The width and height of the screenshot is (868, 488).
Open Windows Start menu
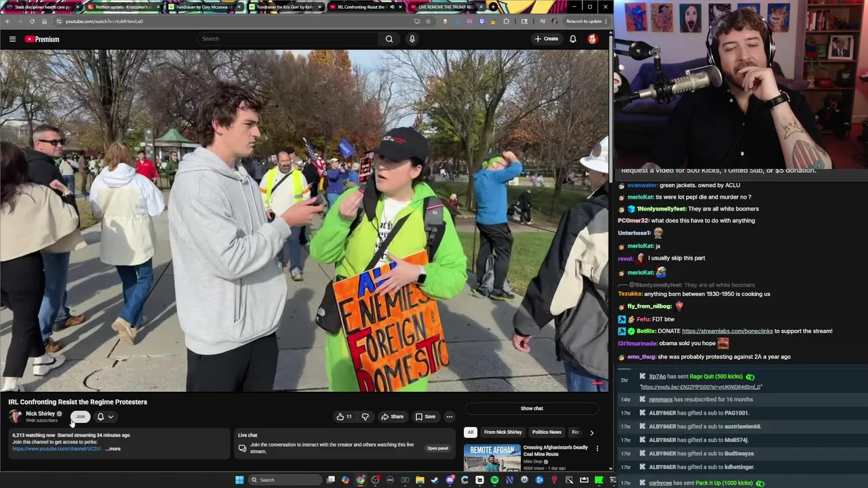pyautogui.click(x=239, y=480)
